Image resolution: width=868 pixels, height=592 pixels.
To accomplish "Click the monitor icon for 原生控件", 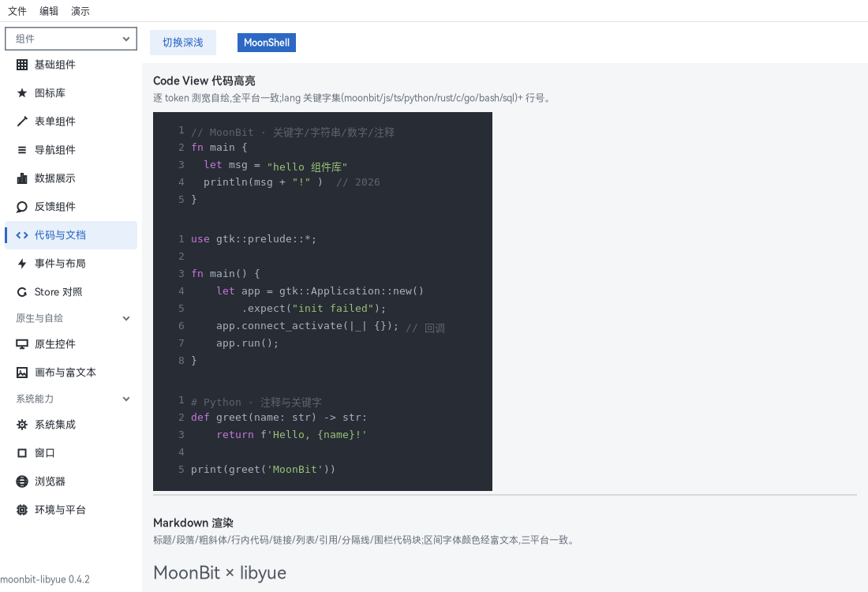I will [x=22, y=344].
